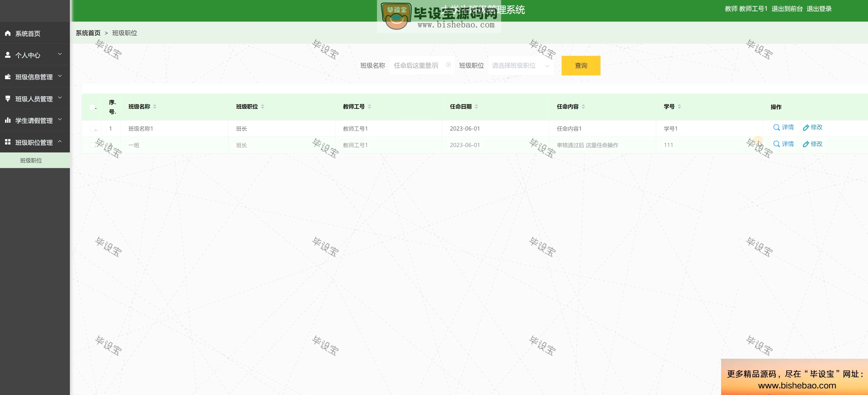This screenshot has height=395, width=868.
Task: Click the bar chart icon beside 学生请假管理
Action: click(x=8, y=120)
